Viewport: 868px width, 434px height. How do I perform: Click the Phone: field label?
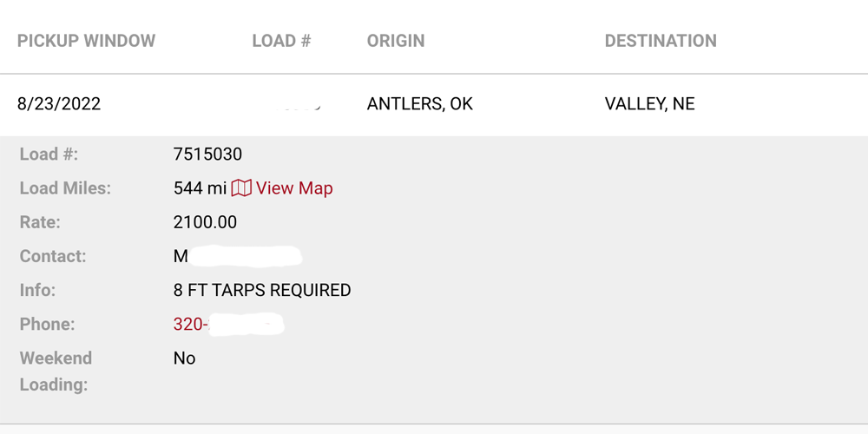[x=47, y=325]
